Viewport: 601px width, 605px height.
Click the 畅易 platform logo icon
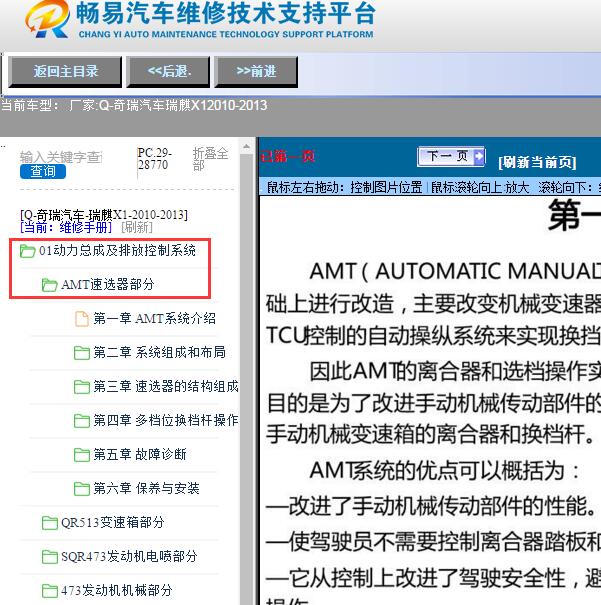(47, 19)
